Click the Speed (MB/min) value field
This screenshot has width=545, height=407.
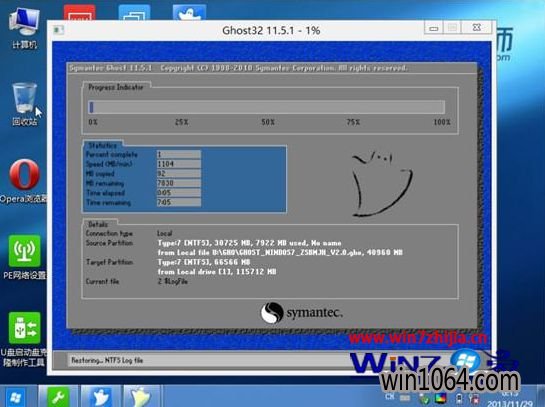[179, 164]
